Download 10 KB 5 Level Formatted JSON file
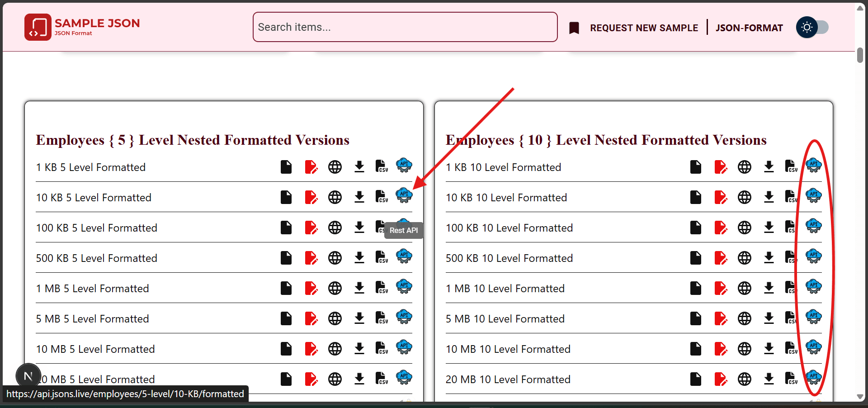The image size is (868, 408). [x=359, y=197]
